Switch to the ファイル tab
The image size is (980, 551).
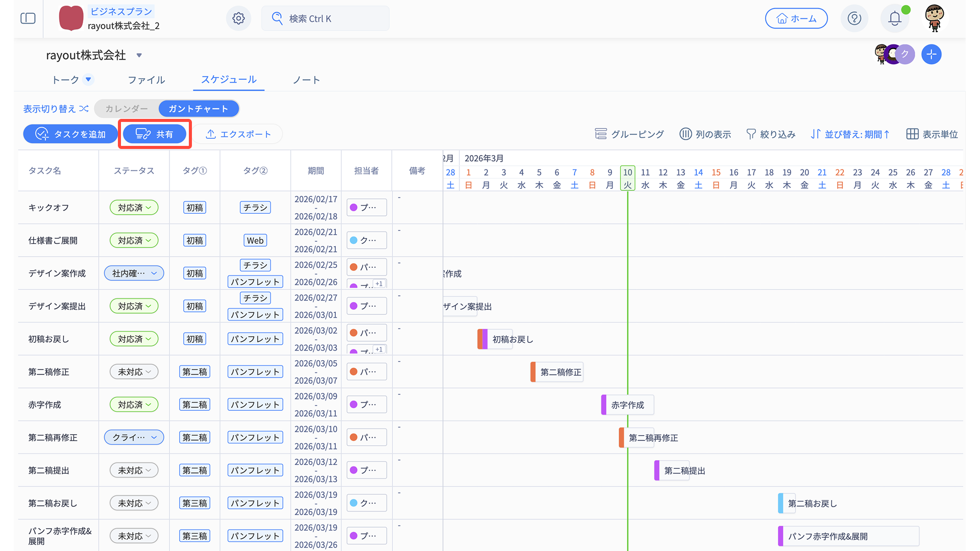click(x=146, y=80)
